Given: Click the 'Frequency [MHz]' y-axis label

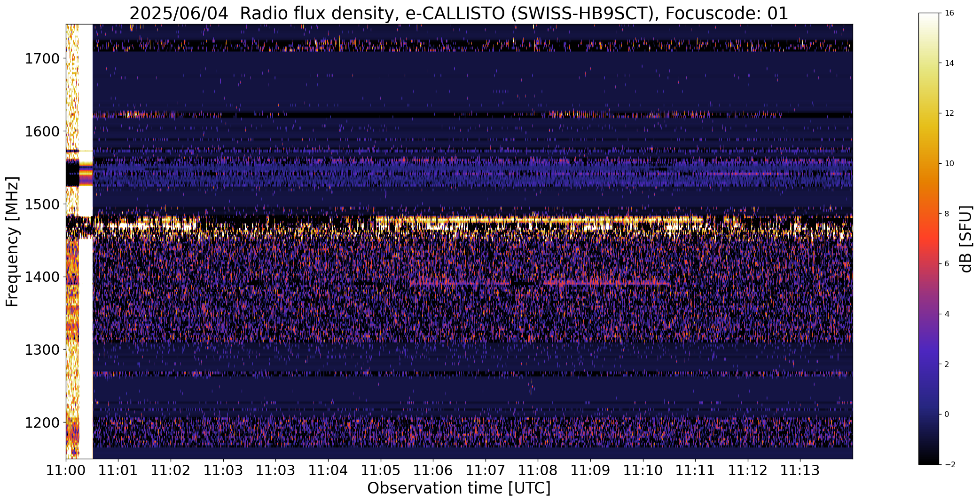Looking at the screenshot, I should pyautogui.click(x=12, y=241).
